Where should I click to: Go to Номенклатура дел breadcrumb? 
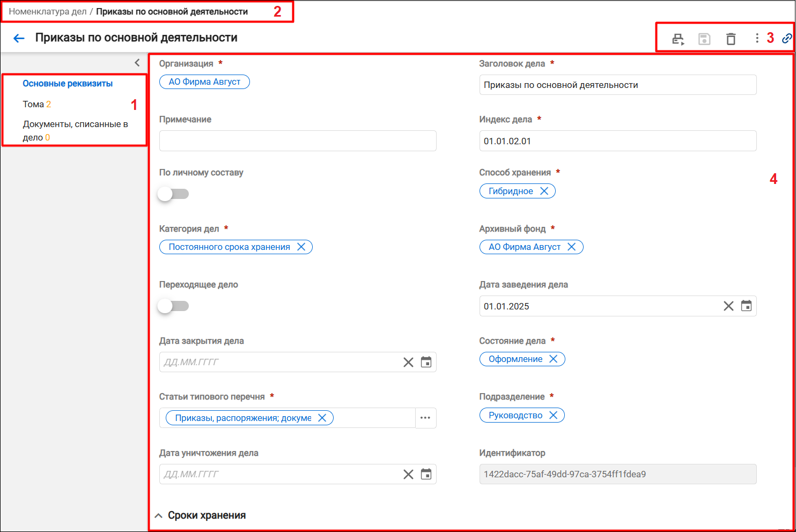tap(47, 11)
